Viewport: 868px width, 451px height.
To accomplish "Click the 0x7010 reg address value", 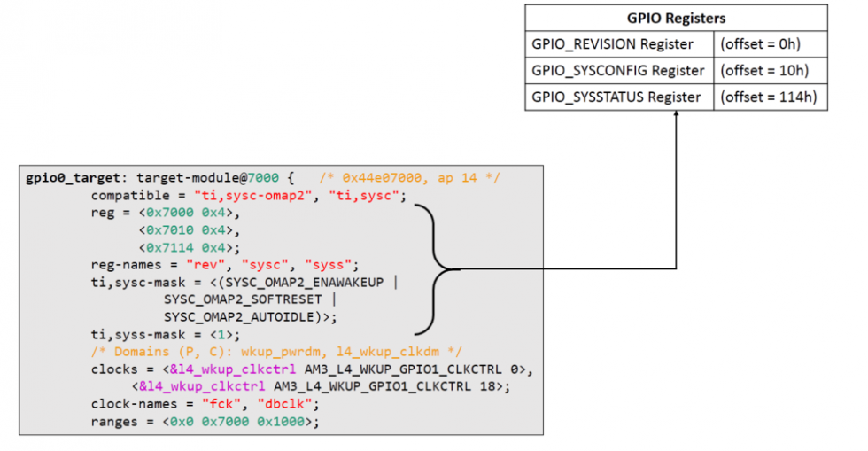I will click(x=168, y=230).
